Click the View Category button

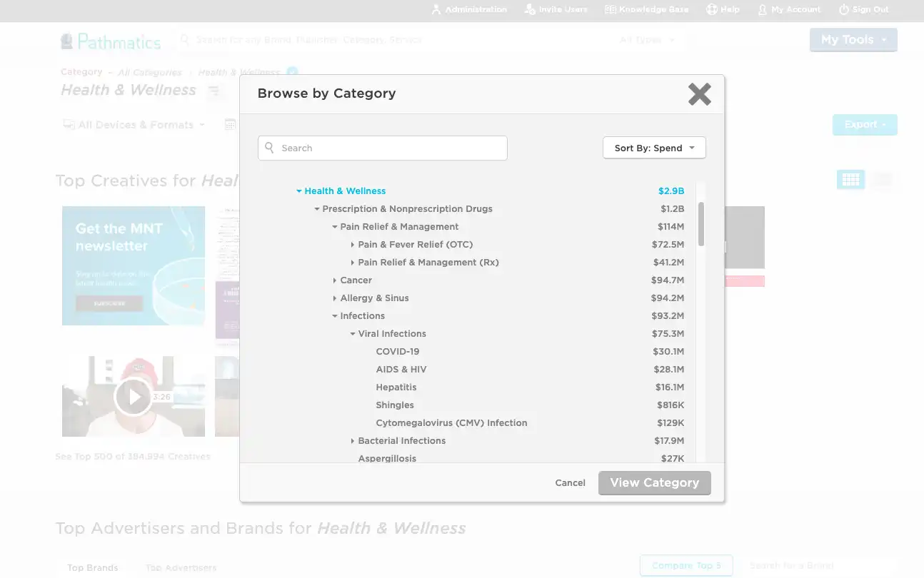(655, 483)
